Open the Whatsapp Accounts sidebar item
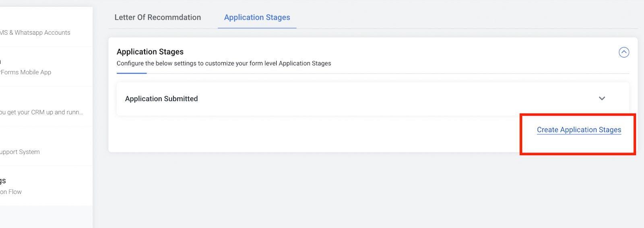Viewport: 644px width, 228px height. [36, 33]
